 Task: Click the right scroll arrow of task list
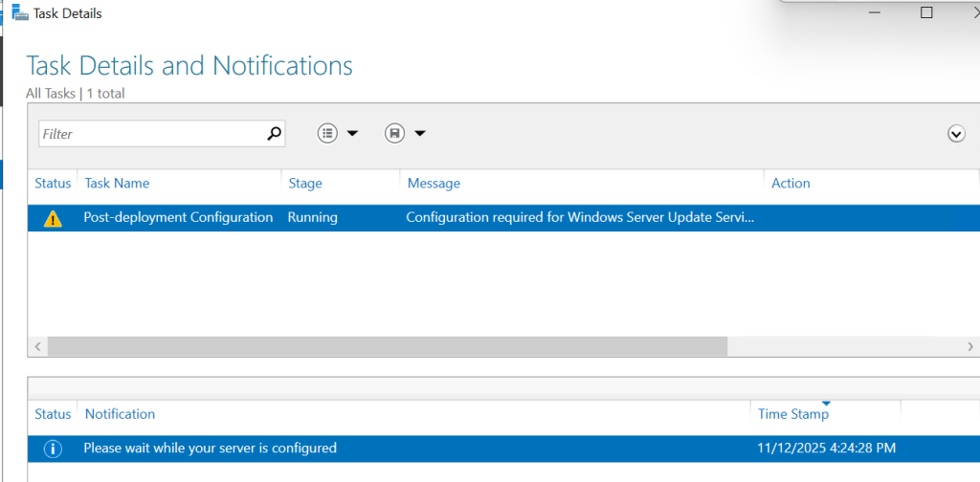pyautogui.click(x=971, y=346)
